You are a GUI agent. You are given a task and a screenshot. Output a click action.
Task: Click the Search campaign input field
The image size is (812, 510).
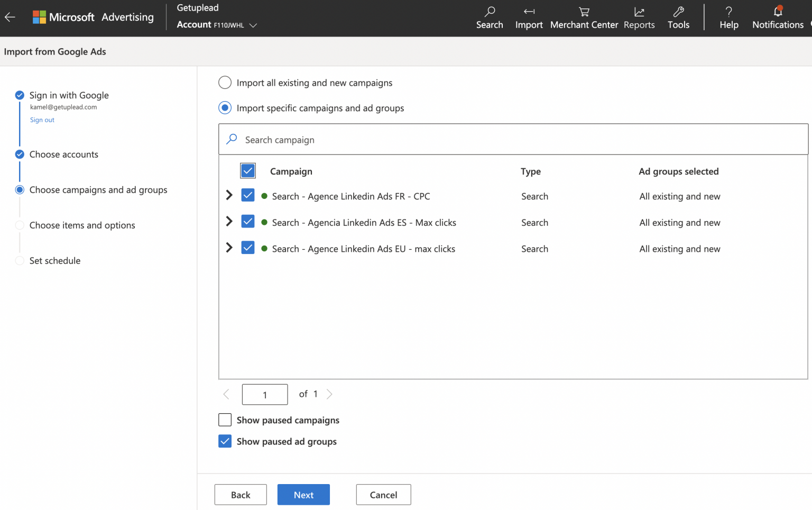tap(513, 139)
